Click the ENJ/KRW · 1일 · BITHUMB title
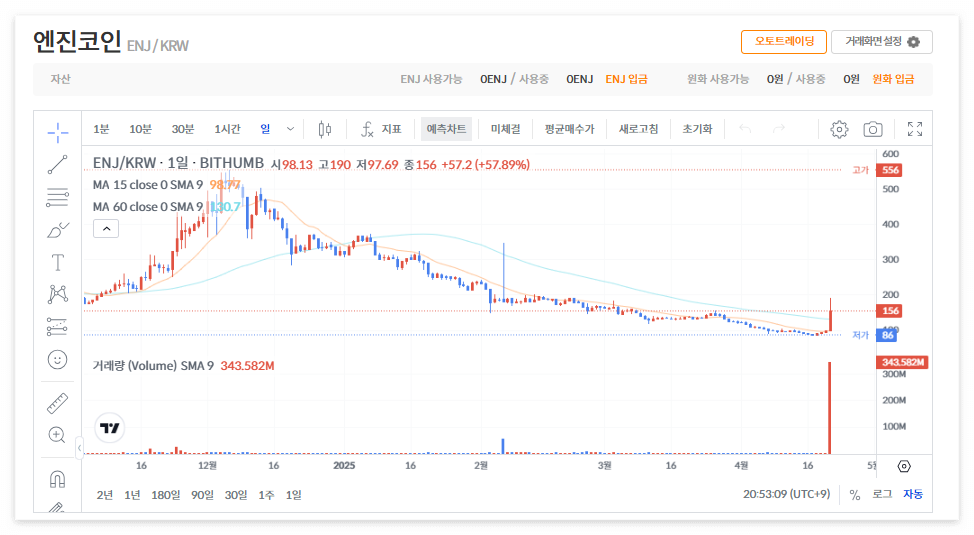Image resolution: width=974 pixels, height=535 pixels. point(178,163)
